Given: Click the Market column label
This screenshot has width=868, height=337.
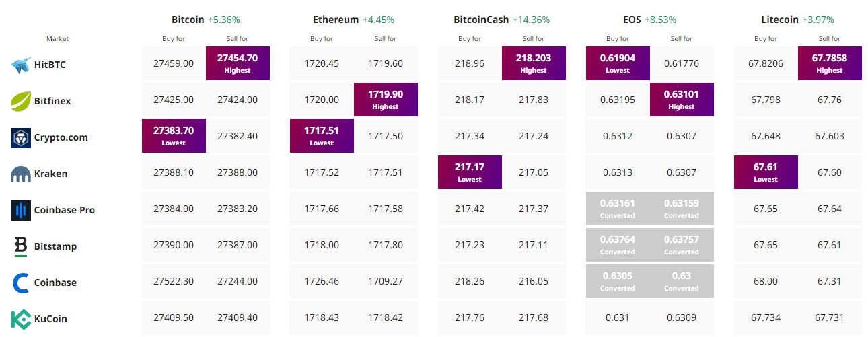Looking at the screenshot, I should point(58,39).
